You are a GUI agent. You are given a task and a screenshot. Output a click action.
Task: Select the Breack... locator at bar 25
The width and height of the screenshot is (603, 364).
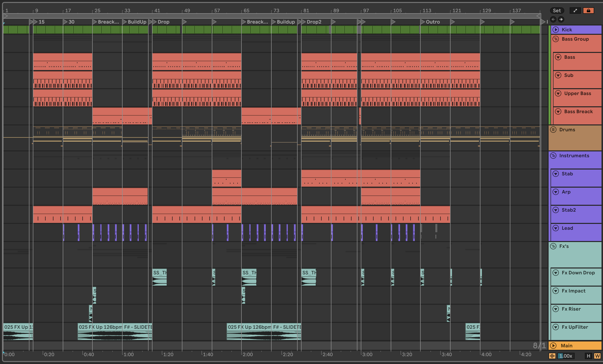(x=106, y=22)
